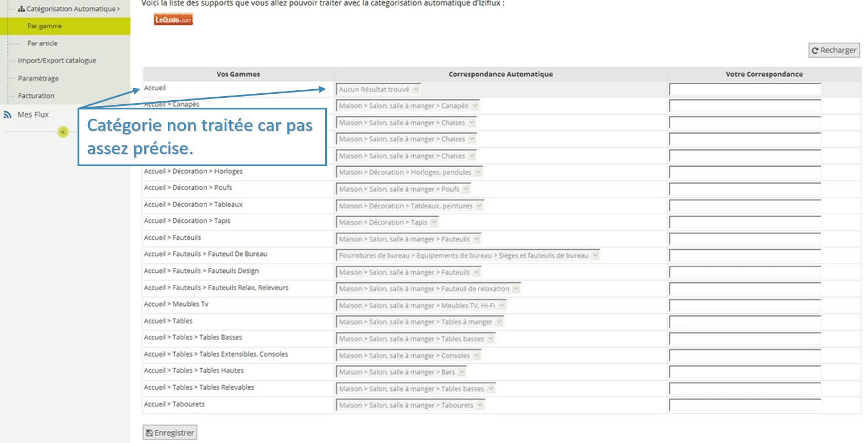This screenshot has height=443, width=868.
Task: Click the Correspondance Automatique column header
Action: pyautogui.click(x=501, y=74)
